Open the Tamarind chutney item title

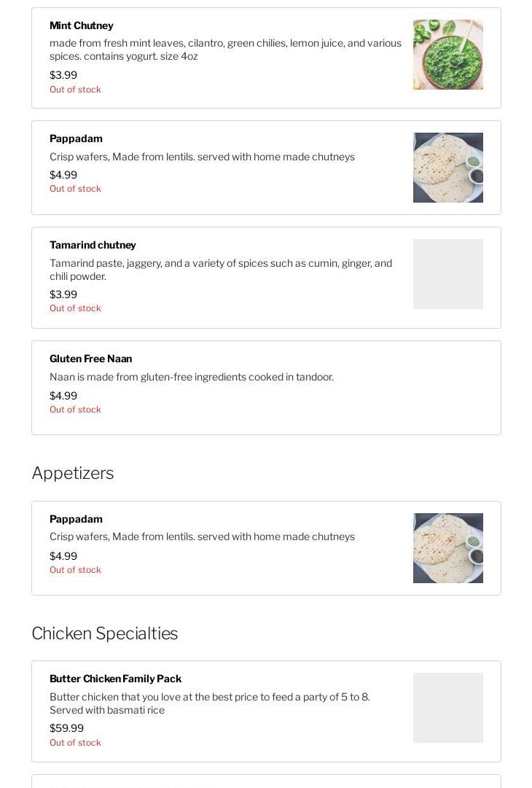[93, 245]
